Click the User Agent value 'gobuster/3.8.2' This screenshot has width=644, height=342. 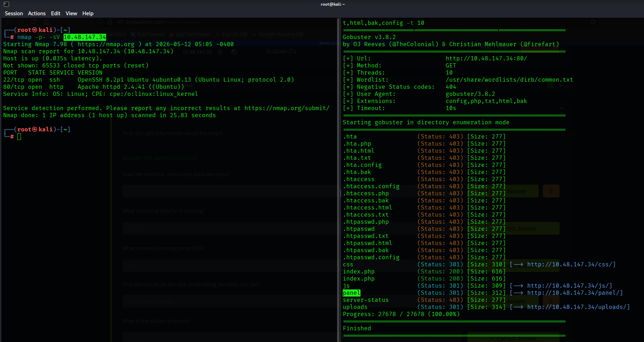[470, 94]
